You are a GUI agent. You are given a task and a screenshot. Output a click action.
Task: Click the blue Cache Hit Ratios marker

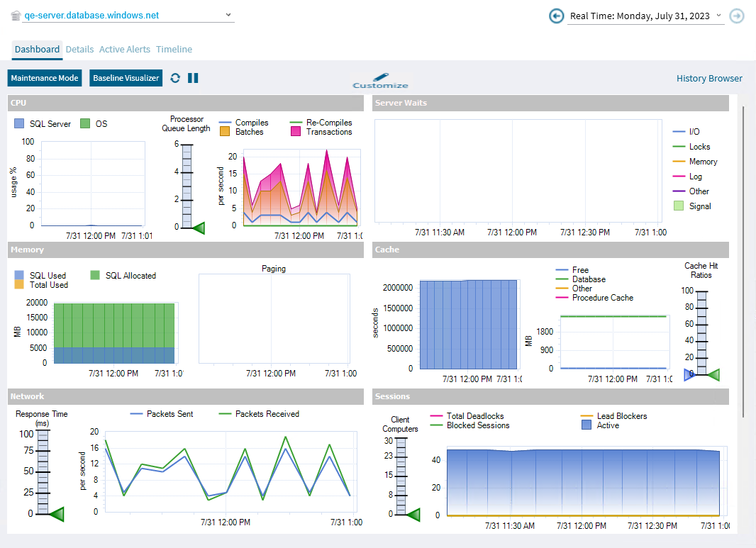689,375
